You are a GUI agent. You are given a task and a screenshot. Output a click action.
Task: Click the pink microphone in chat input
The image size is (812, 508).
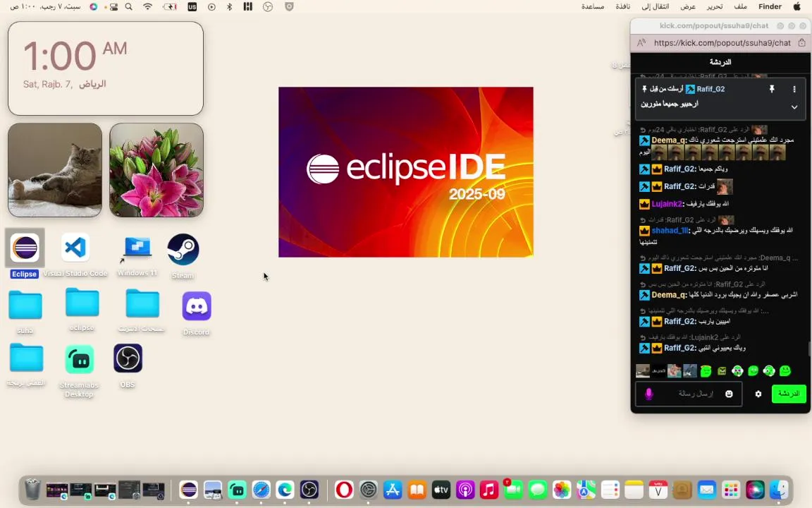click(x=649, y=394)
